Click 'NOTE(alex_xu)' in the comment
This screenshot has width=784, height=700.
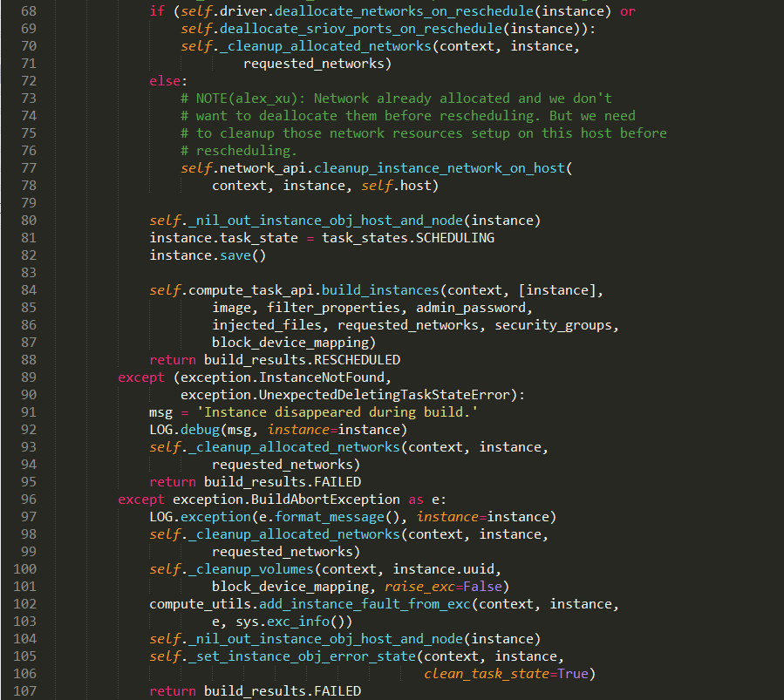247,99
